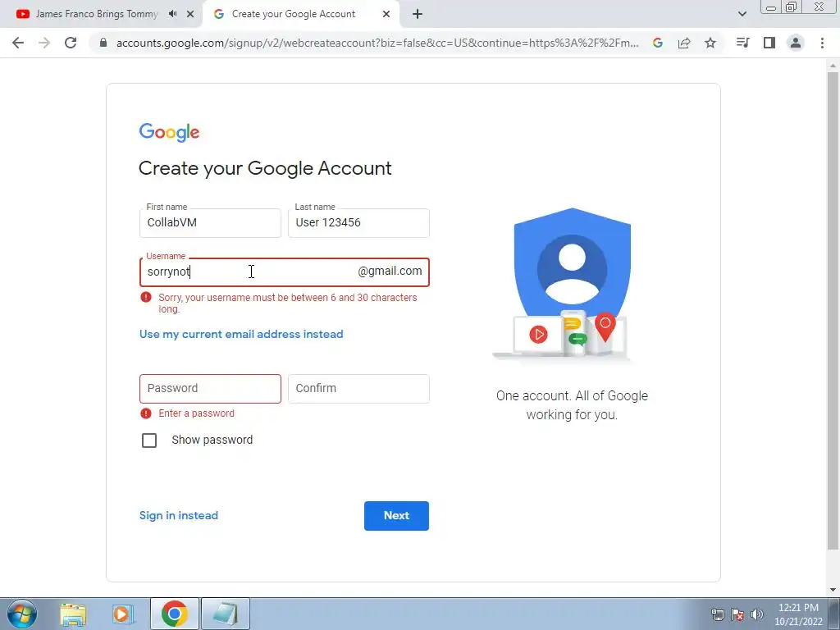Close the Create your Google Account tab
This screenshot has width=840, height=630.
tap(386, 14)
